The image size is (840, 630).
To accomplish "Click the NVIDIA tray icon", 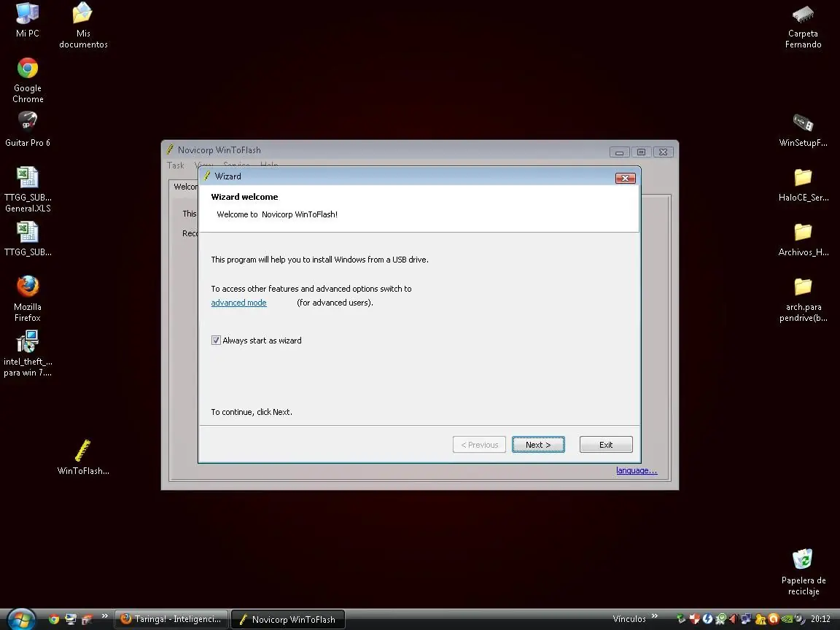I will pyautogui.click(x=787, y=619).
